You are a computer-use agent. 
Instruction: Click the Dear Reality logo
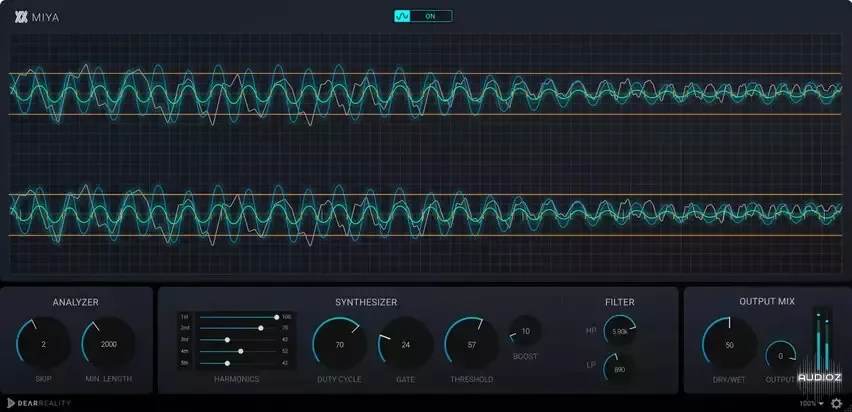pyautogui.click(x=39, y=403)
